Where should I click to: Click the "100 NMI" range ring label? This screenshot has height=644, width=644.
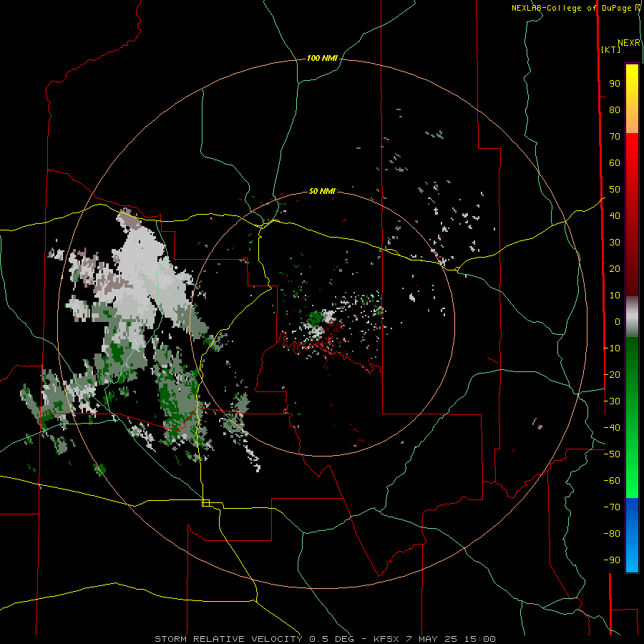point(322,59)
